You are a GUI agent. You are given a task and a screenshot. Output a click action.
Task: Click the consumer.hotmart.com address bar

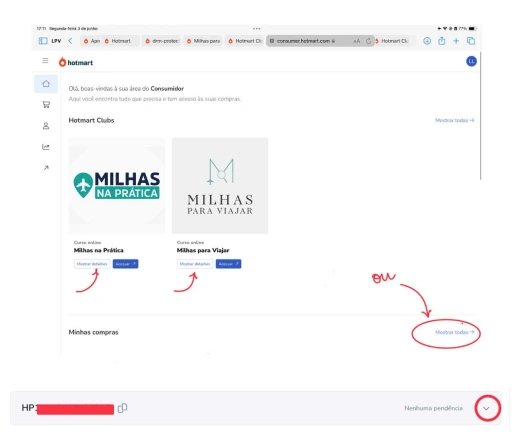click(320, 41)
